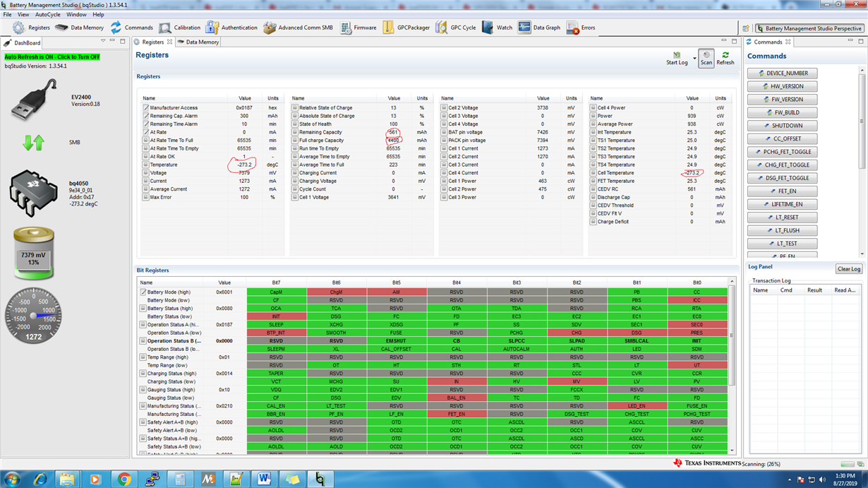Screen dimensions: 868x488
Task: Toggle the Cell Temperature checkbox
Action: 593,173
